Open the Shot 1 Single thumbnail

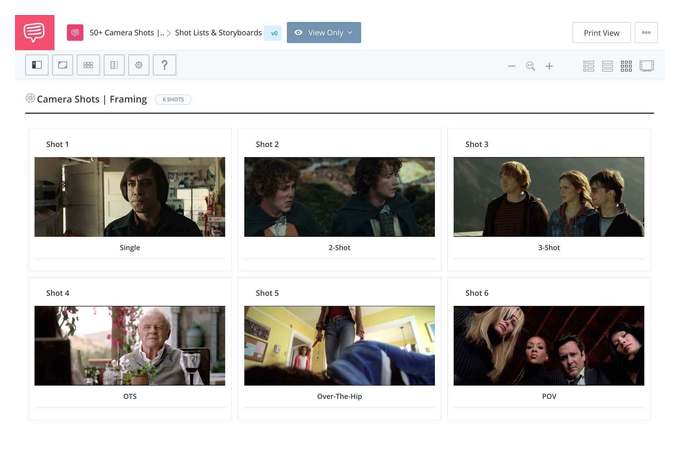130,197
